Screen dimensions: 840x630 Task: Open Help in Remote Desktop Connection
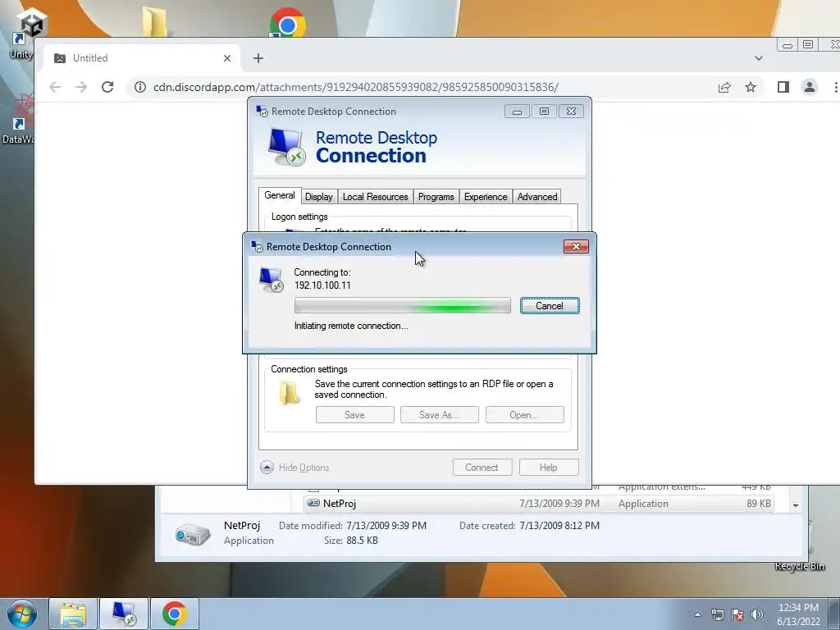click(x=548, y=467)
